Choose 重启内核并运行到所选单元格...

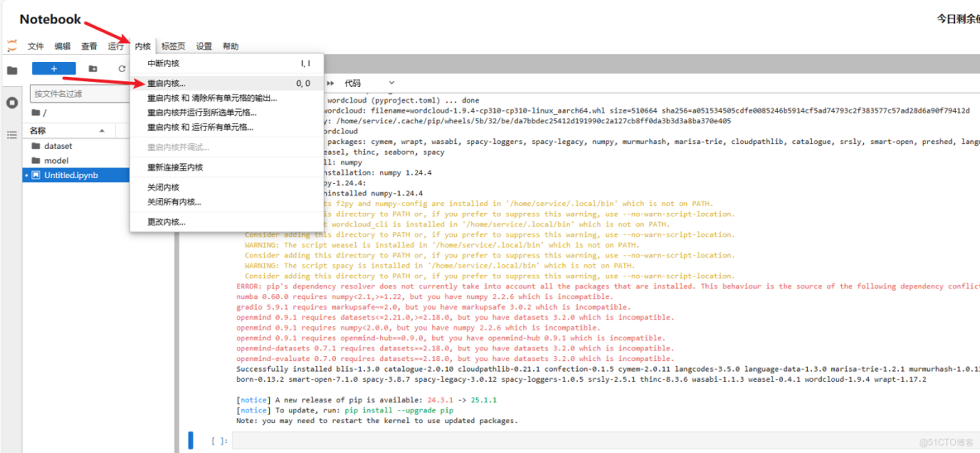(x=227, y=113)
